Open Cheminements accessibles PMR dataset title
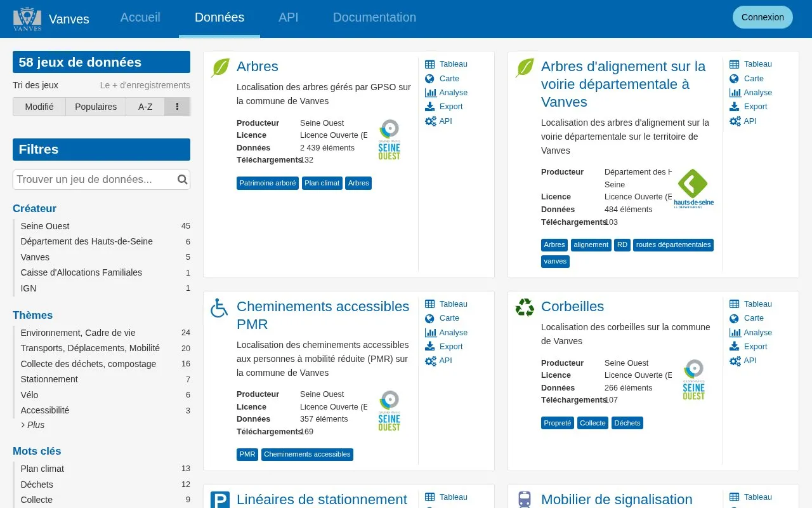 (x=323, y=316)
